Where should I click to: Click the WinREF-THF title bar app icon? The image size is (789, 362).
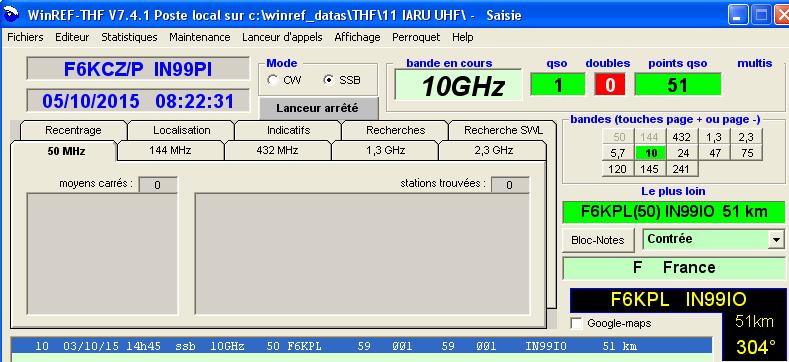click(11, 15)
